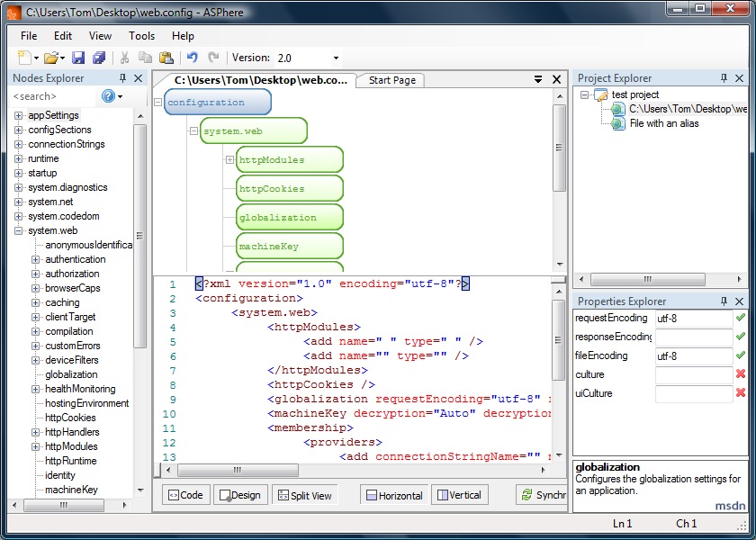Open the msdn link
Image resolution: width=756 pixels, height=540 pixels.
pyautogui.click(x=730, y=506)
